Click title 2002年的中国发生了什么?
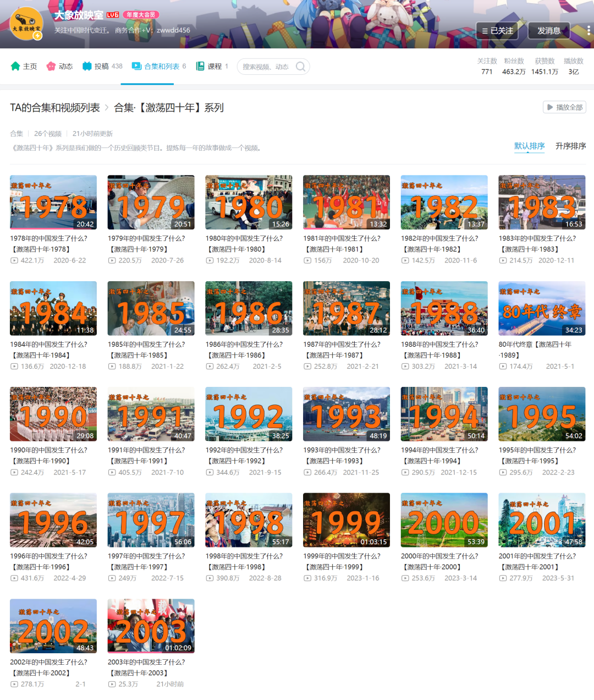Screen dimensions: 594x700 pyautogui.click(x=48, y=662)
